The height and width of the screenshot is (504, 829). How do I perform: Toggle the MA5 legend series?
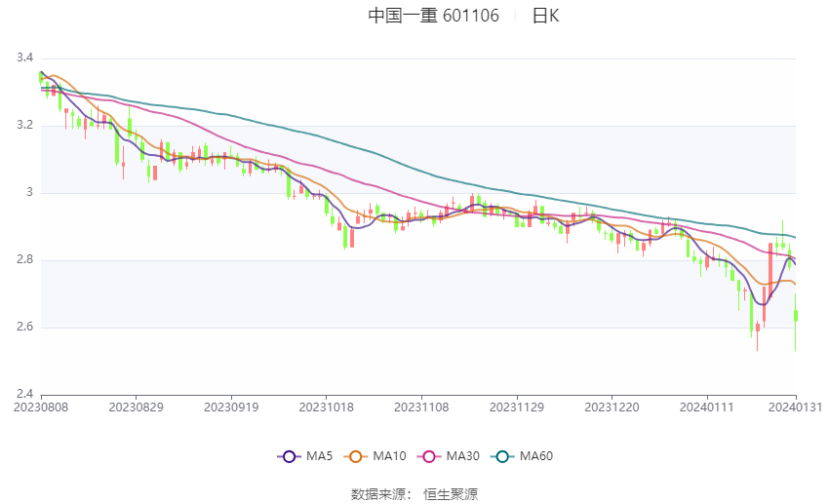click(305, 456)
